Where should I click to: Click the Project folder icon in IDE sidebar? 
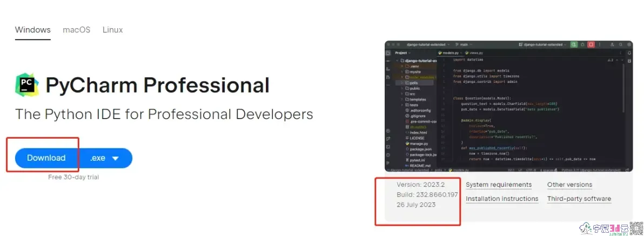click(x=388, y=53)
